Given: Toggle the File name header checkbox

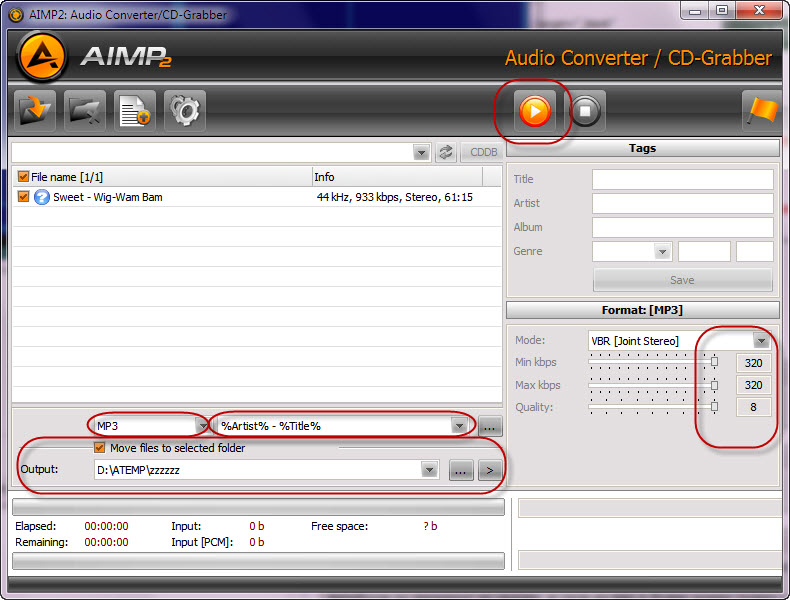Looking at the screenshot, I should [23, 177].
